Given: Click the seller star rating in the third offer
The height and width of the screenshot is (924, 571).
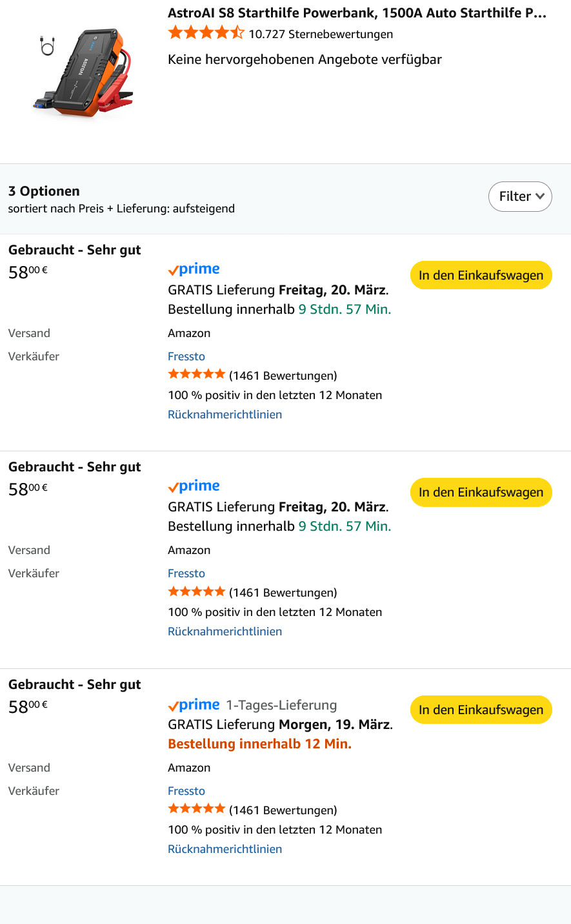Looking at the screenshot, I should click(x=196, y=809).
